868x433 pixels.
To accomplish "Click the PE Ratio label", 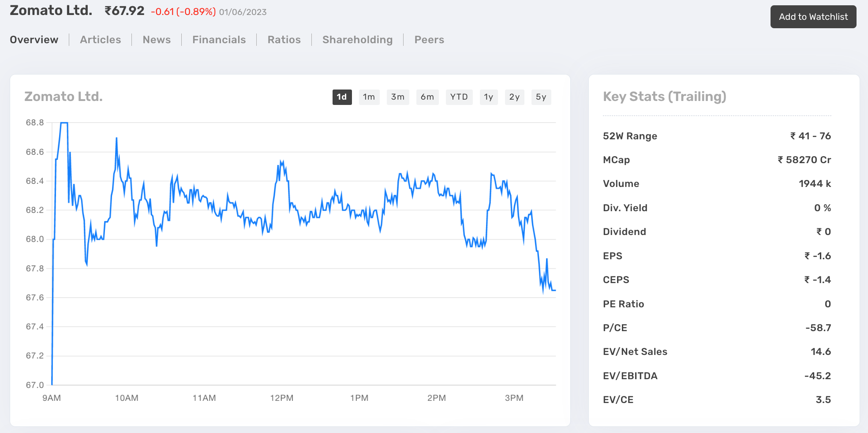I will 623,304.
